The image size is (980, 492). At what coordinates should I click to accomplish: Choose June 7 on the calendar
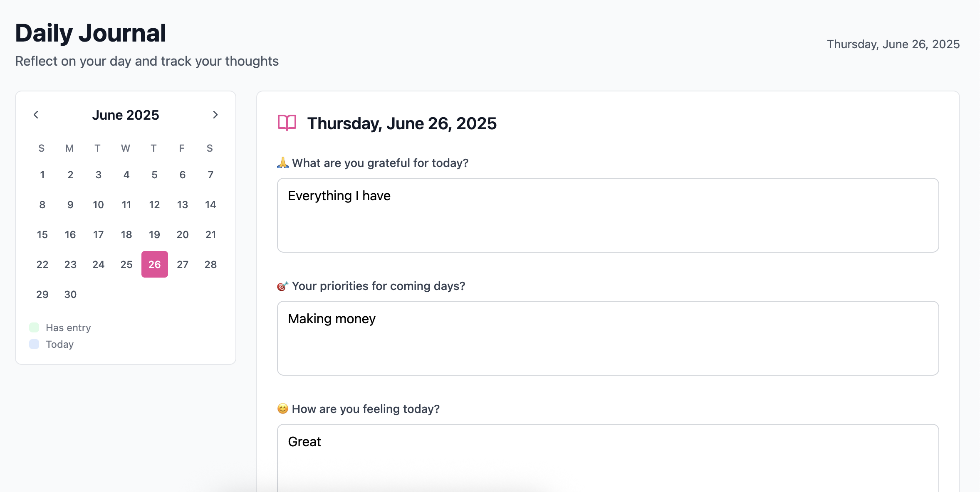pos(210,175)
